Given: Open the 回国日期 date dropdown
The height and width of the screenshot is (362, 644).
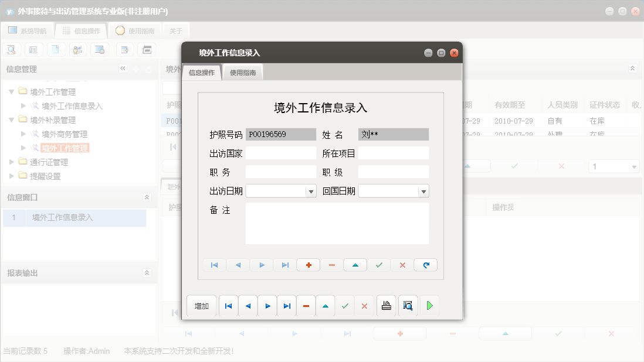Looking at the screenshot, I should click(424, 191).
